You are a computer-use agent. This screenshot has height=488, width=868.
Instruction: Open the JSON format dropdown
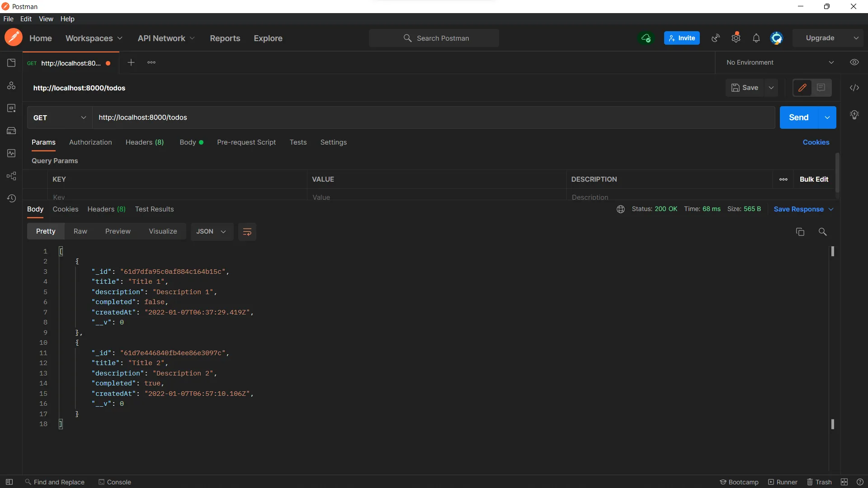click(212, 231)
